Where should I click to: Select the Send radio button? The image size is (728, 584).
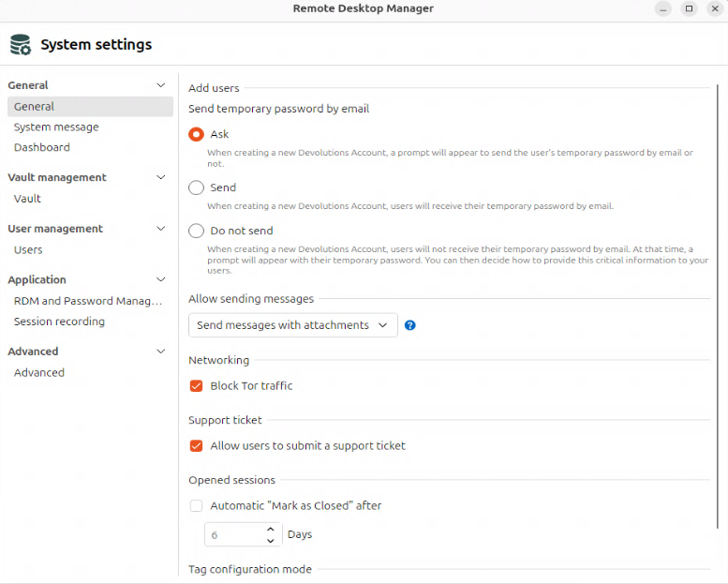pyautogui.click(x=196, y=187)
